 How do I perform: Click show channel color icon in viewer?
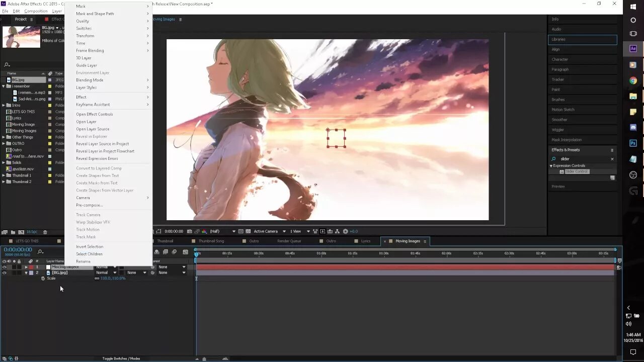(x=204, y=231)
